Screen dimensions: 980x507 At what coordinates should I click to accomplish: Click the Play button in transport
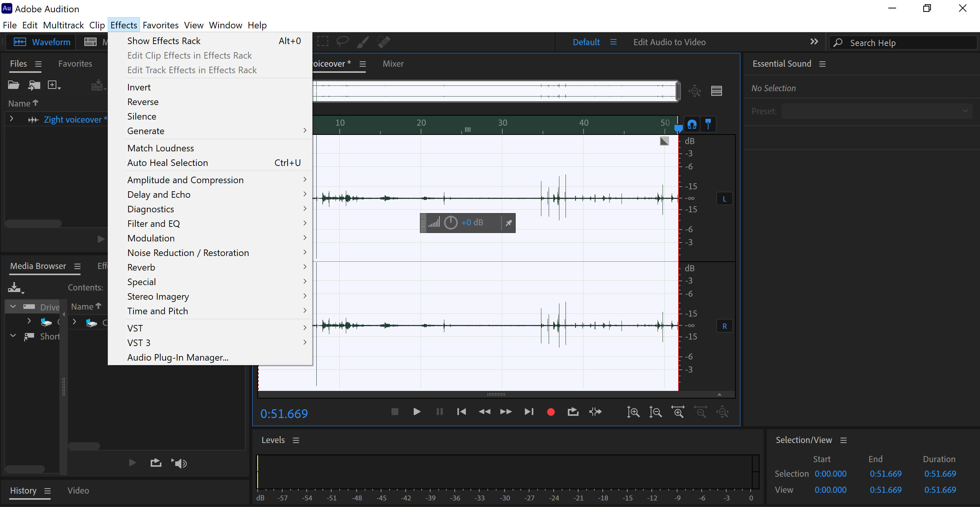[417, 412]
